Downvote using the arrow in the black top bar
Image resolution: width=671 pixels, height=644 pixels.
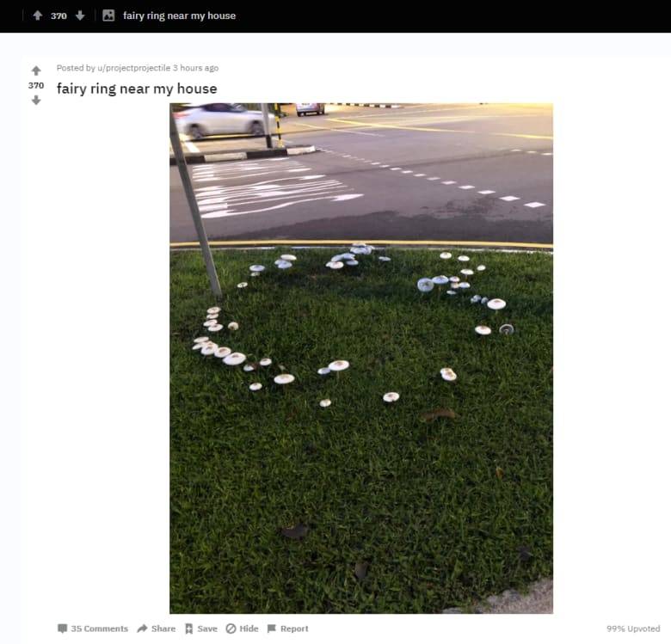point(80,15)
